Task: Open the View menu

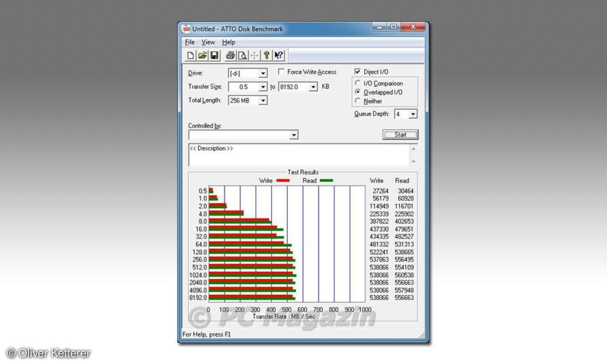Action: pos(208,42)
